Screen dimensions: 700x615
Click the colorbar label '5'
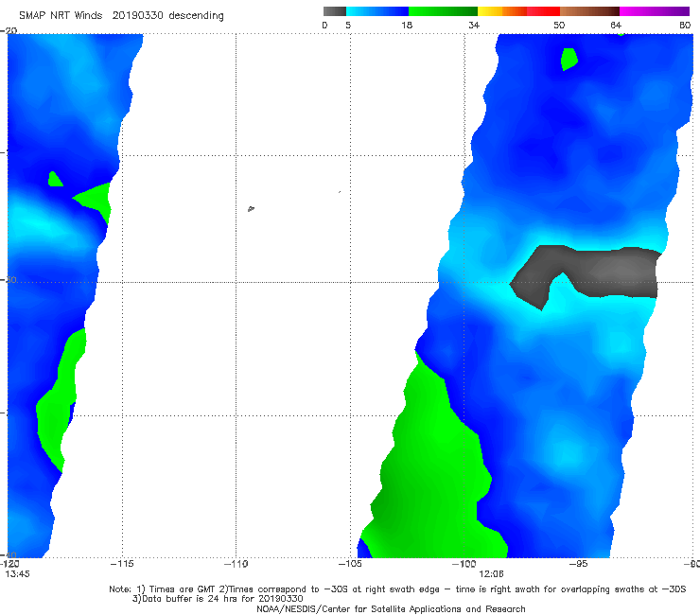[x=348, y=25]
